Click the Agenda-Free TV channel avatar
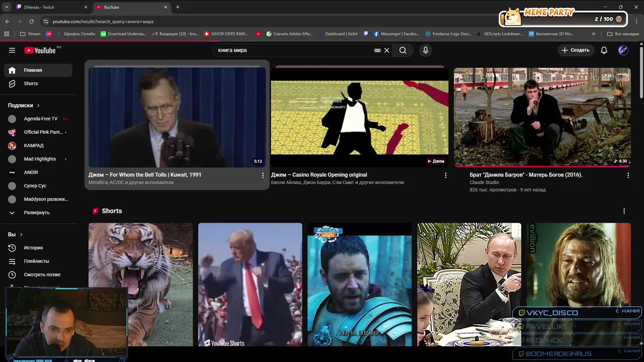Screen dimensions: 644x362 (x=12, y=119)
